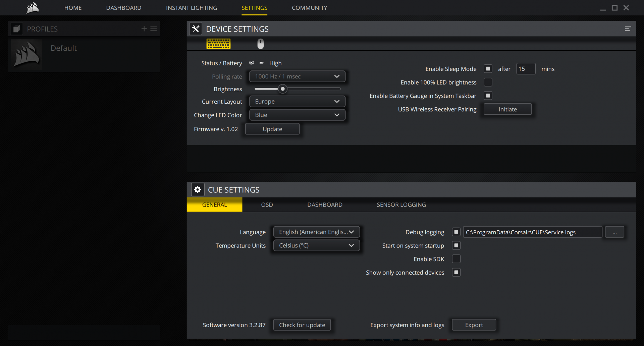Open Device Settings panel menu icon
The width and height of the screenshot is (644, 346).
(x=628, y=29)
